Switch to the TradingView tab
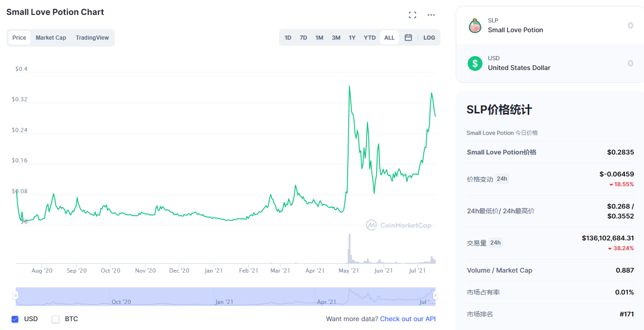This screenshot has height=330, width=644. coord(92,37)
